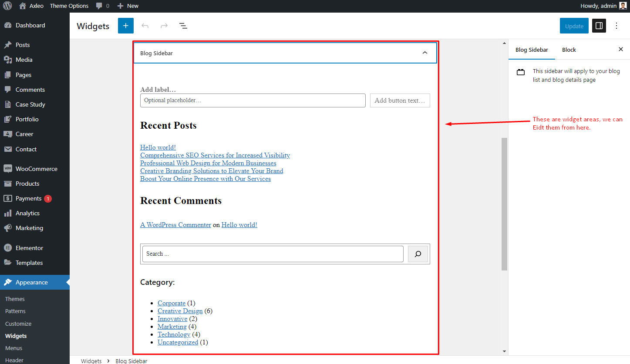Open the block inserter plus button
Screen dimensions: 630x364
pos(126,26)
